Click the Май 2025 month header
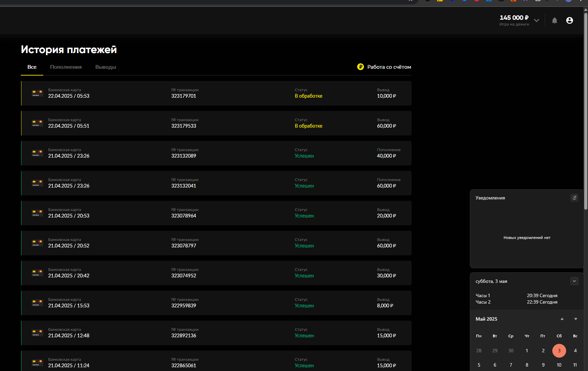The width and height of the screenshot is (588, 371). click(486, 319)
